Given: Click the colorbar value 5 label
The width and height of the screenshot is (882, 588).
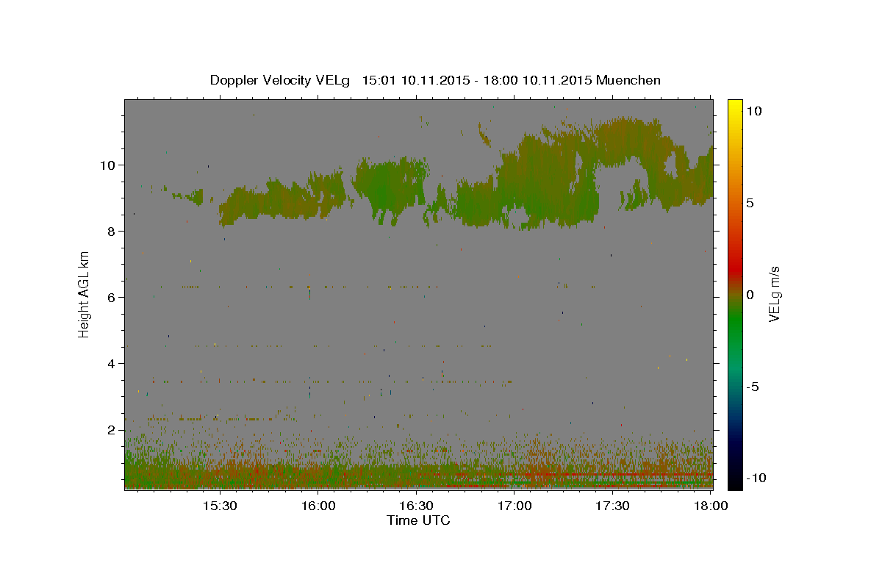Looking at the screenshot, I should click(750, 203).
